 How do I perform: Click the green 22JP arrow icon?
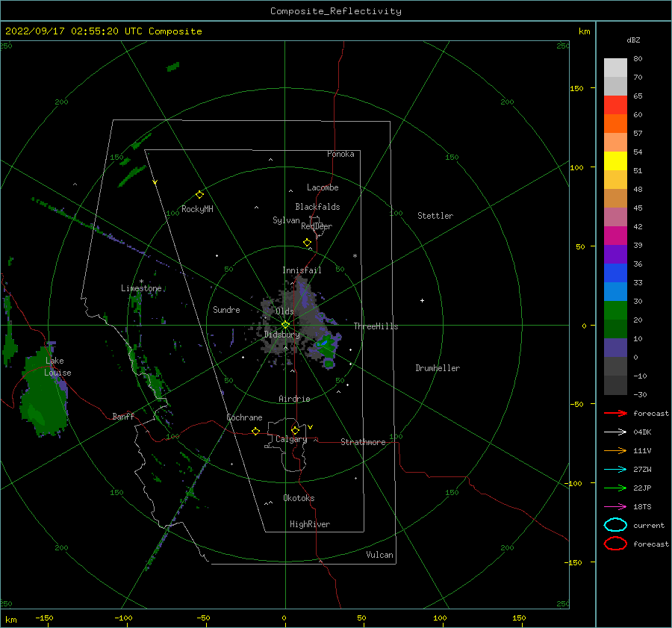click(615, 488)
